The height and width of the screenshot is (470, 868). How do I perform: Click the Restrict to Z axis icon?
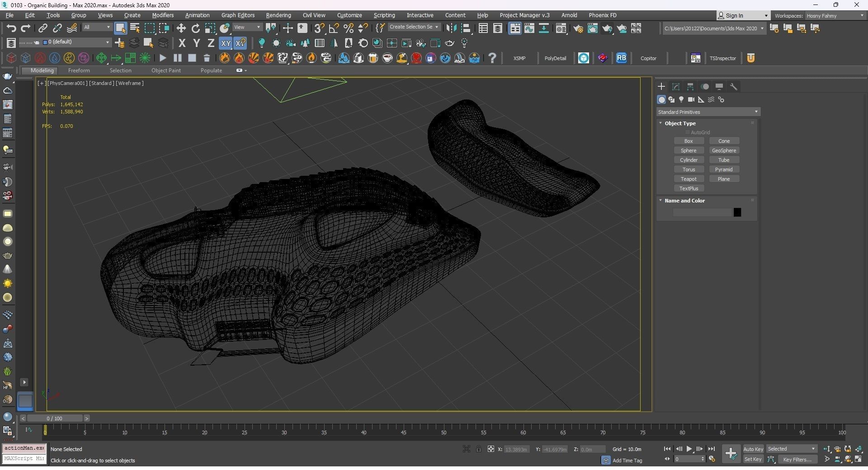click(x=211, y=43)
